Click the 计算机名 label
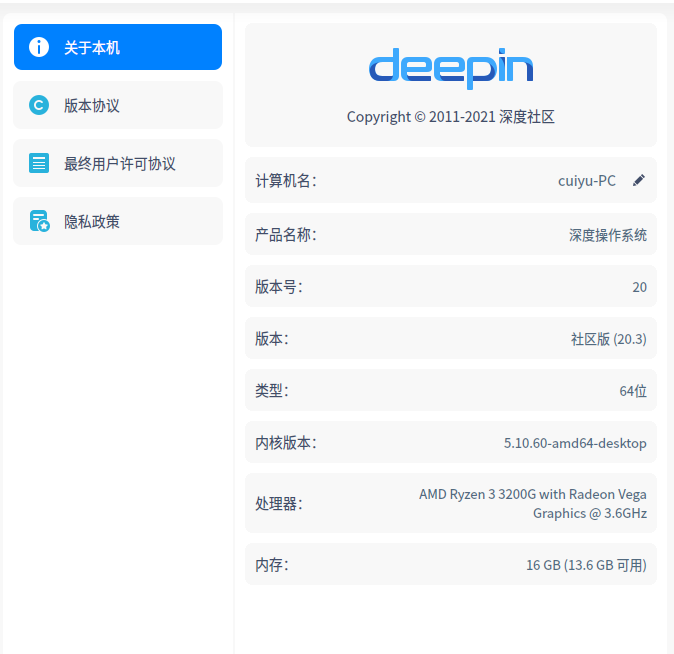674x654 pixels. click(x=286, y=181)
